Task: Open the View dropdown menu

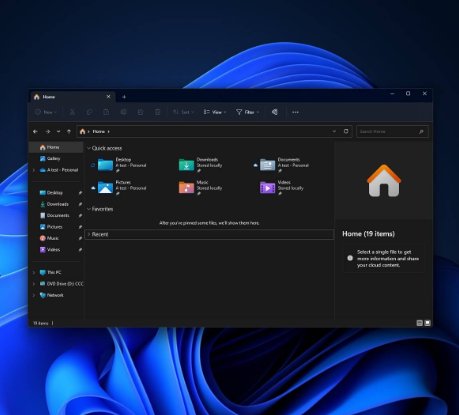Action: click(215, 112)
